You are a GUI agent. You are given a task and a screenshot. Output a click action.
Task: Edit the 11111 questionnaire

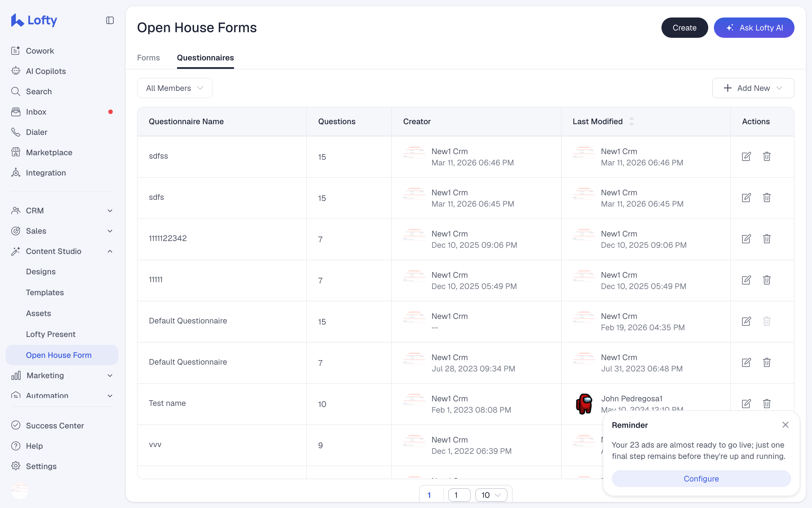(x=746, y=280)
